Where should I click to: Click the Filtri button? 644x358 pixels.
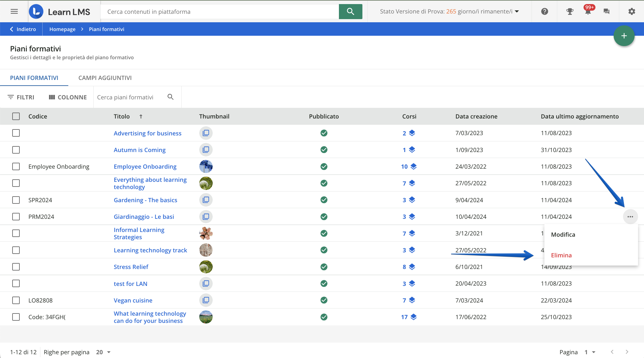[21, 97]
